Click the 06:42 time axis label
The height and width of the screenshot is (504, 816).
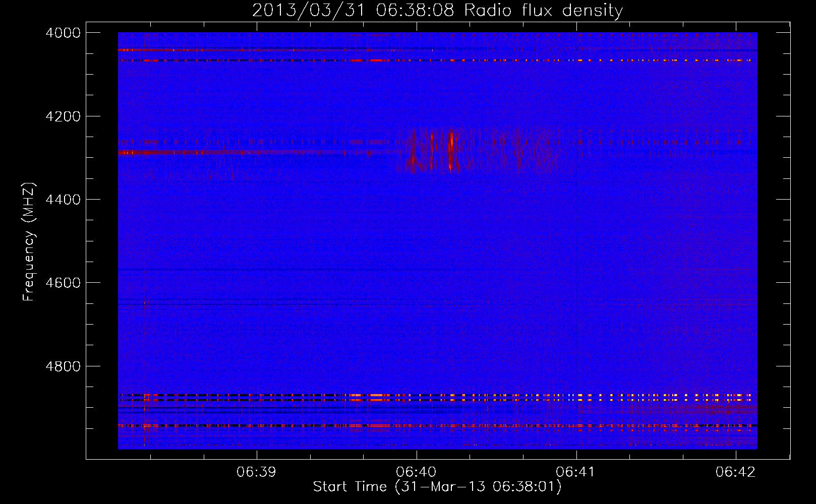(735, 472)
